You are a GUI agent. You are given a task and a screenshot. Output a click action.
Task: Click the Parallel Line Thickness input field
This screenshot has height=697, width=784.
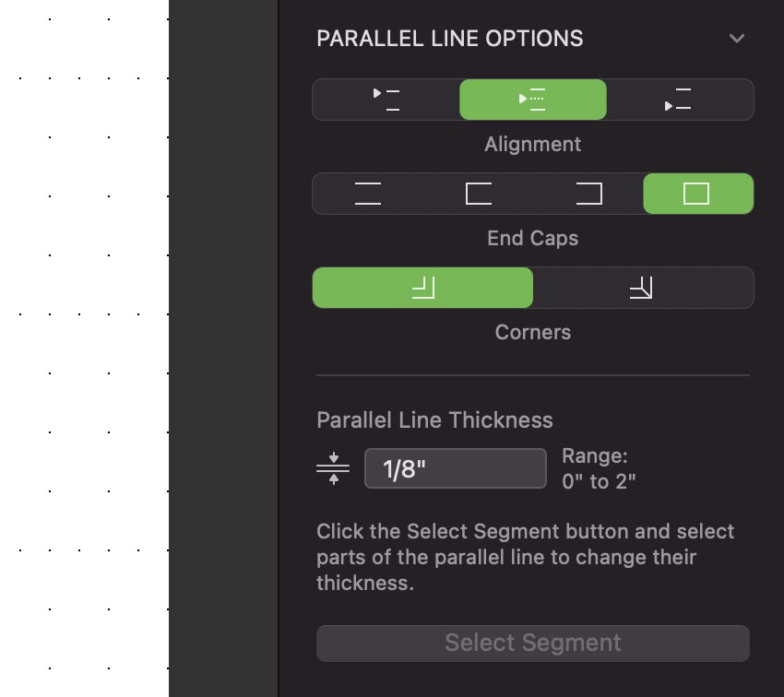(x=456, y=468)
